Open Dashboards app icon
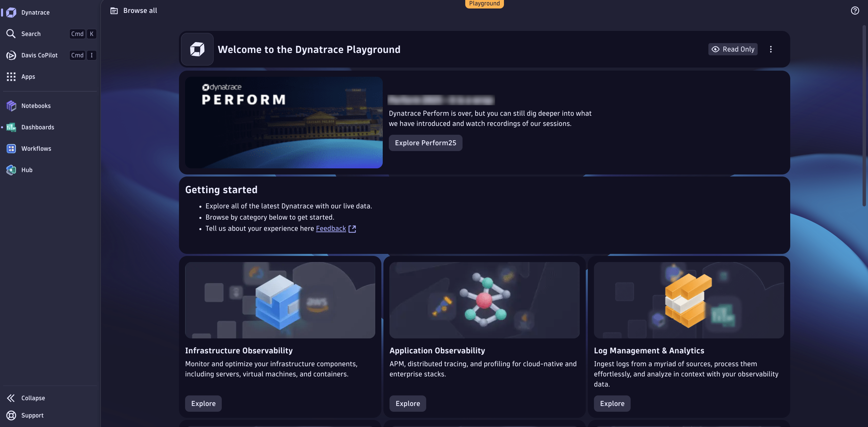The height and width of the screenshot is (427, 868). (11, 127)
